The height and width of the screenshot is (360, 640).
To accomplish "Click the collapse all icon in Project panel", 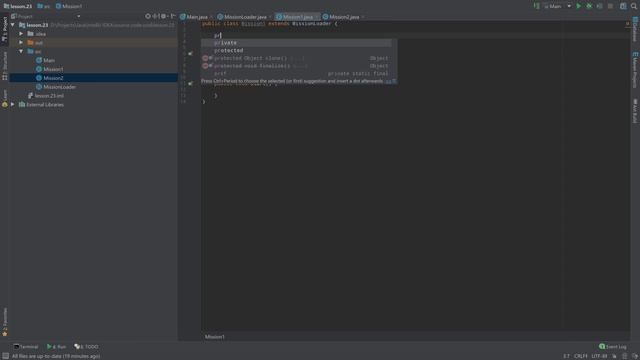I will tap(156, 16).
